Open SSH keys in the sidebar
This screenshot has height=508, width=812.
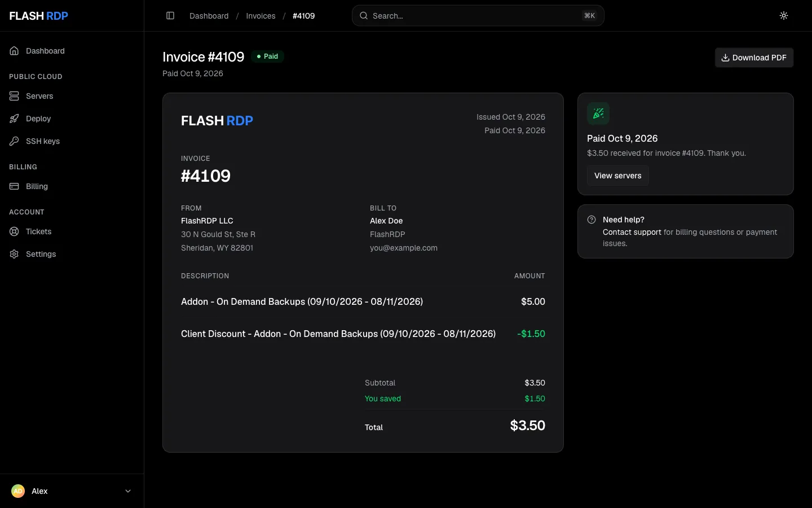coord(72,141)
